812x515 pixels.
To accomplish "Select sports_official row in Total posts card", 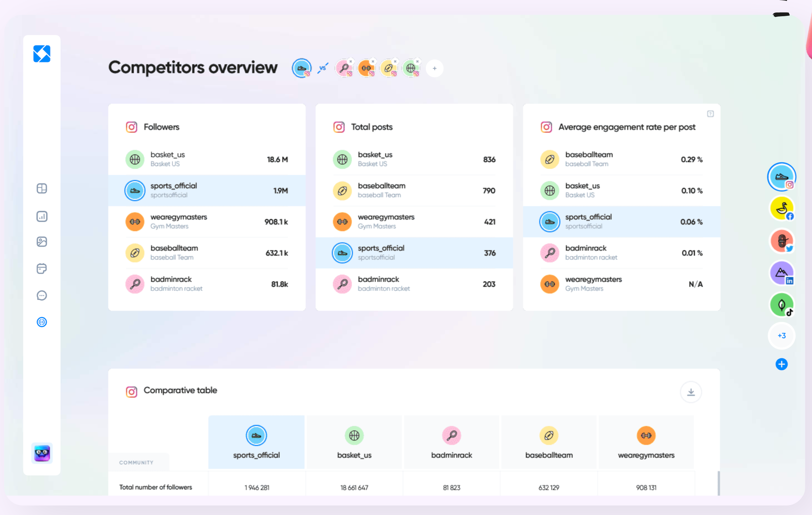I will [x=414, y=253].
